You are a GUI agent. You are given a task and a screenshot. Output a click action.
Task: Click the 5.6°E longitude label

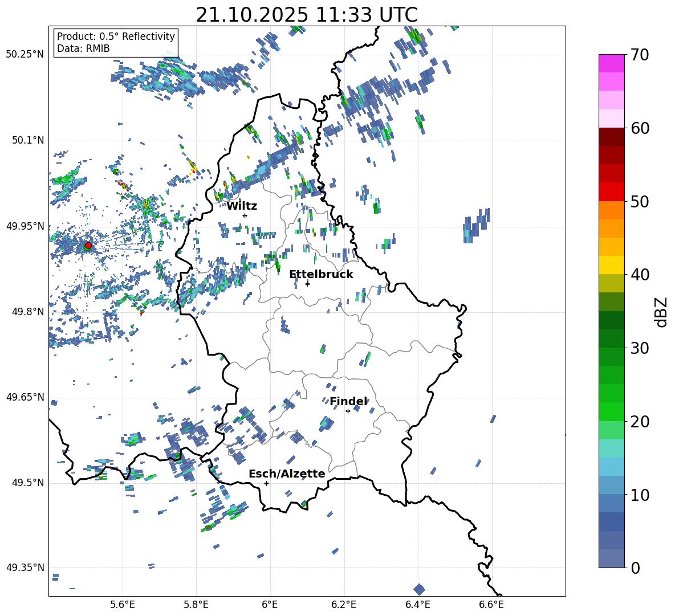[123, 605]
